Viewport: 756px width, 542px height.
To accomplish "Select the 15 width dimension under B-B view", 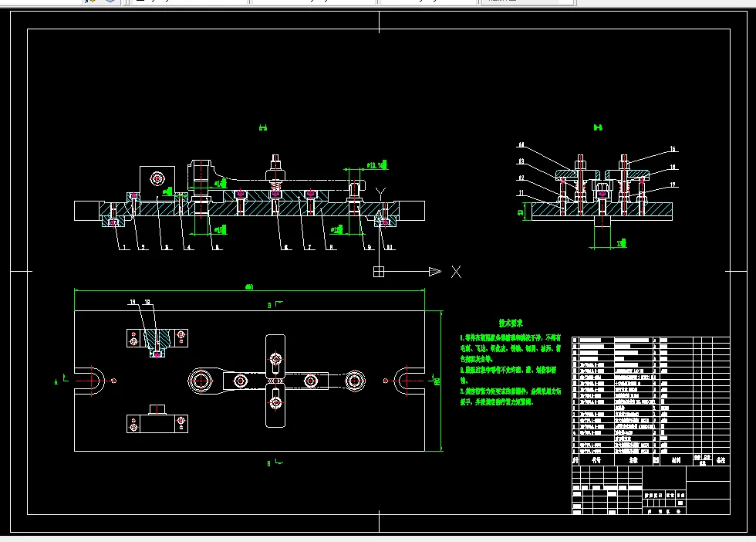I will (622, 243).
